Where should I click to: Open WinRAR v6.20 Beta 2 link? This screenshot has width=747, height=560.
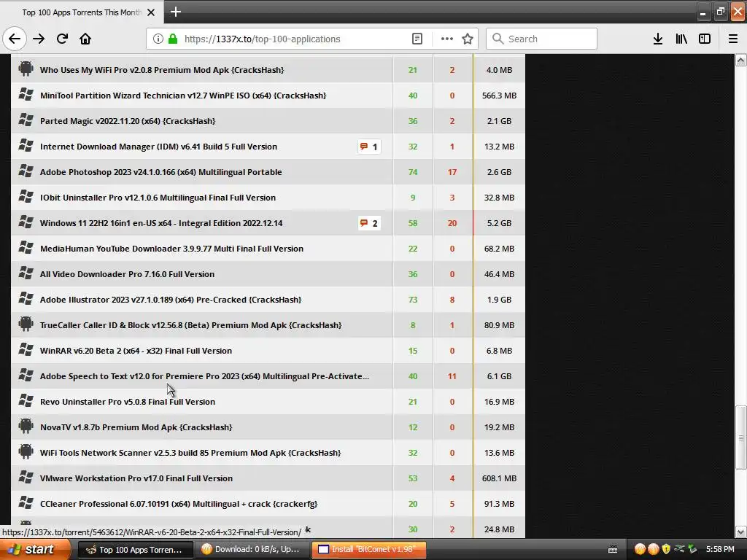point(136,351)
